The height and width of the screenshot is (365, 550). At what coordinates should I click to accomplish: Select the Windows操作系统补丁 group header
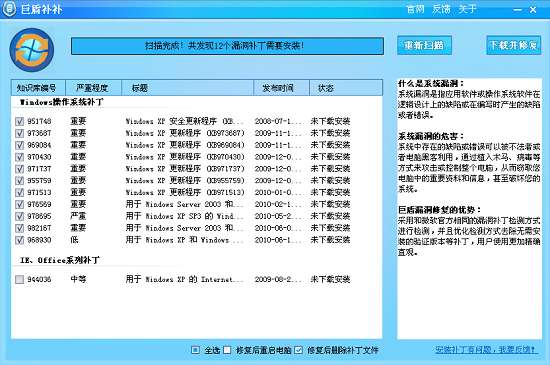coord(61,102)
